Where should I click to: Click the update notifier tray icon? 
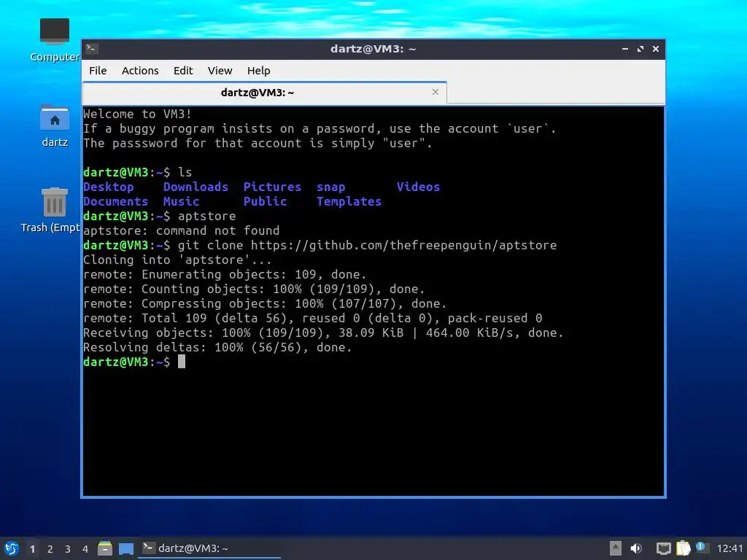[701, 548]
